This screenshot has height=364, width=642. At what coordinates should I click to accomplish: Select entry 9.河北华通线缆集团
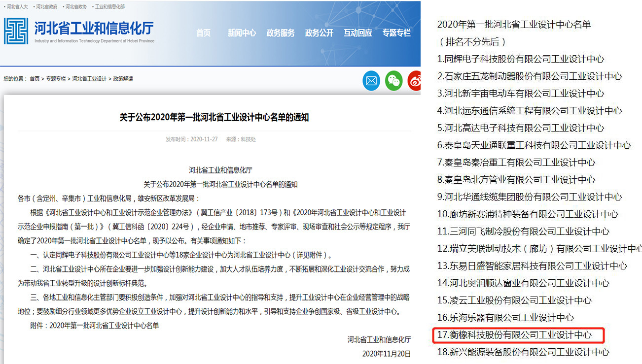(530, 197)
